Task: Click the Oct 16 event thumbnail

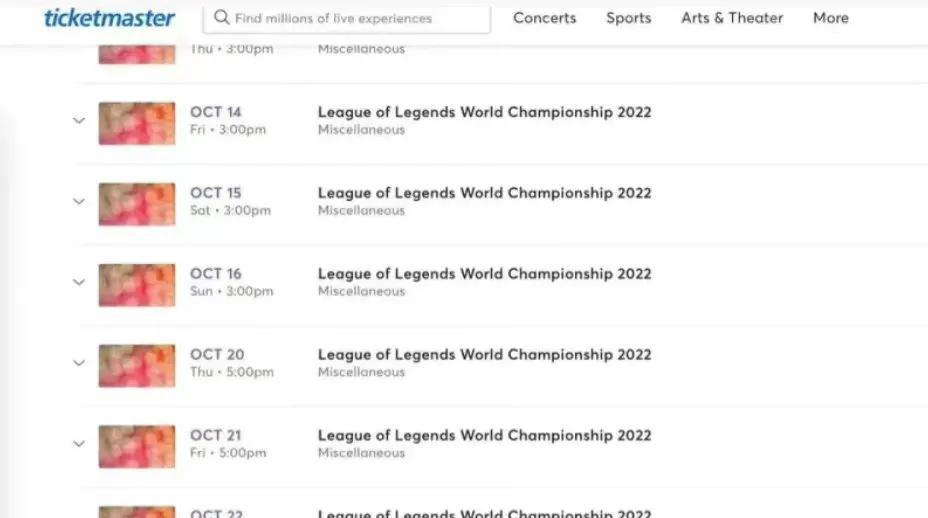Action: tap(136, 284)
